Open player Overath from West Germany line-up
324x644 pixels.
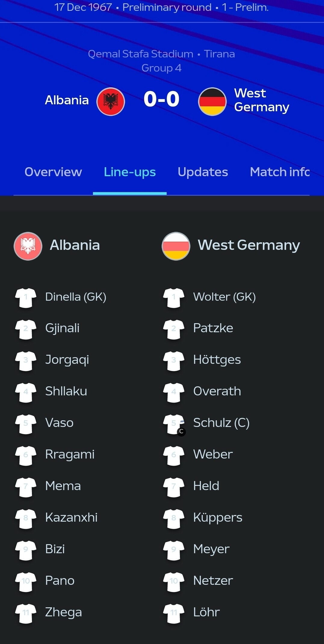(x=217, y=391)
